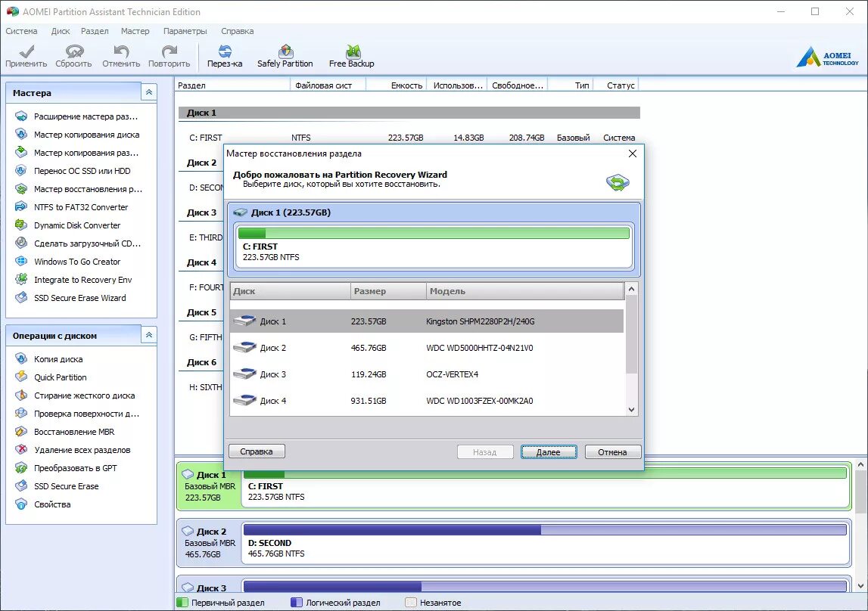Choose Стирание жесткого диска
The width and height of the screenshot is (868, 611).
pos(75,395)
